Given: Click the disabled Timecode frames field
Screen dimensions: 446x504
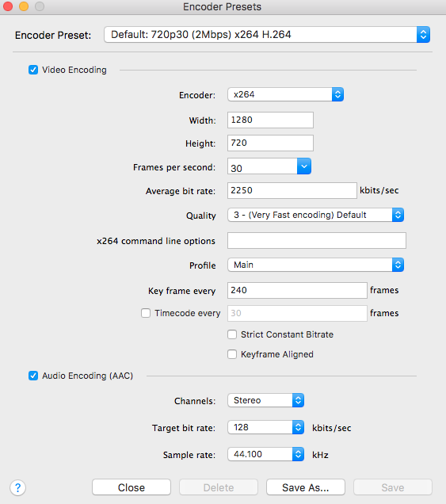Looking at the screenshot, I should tap(297, 313).
